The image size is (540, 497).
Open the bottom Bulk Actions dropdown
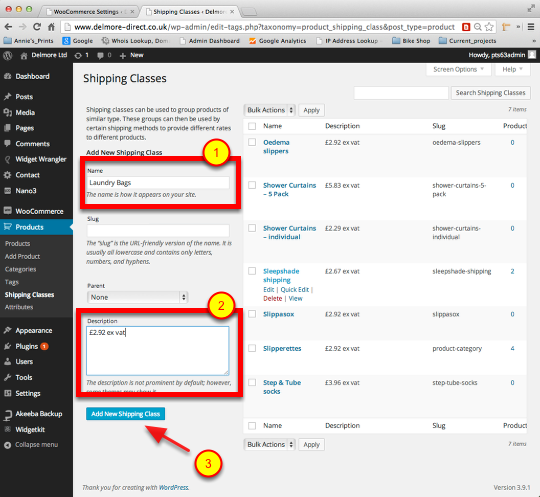[x=270, y=444]
